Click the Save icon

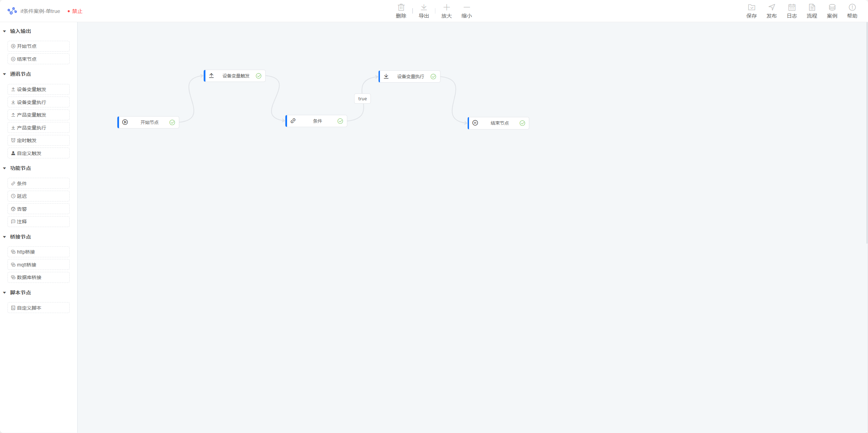[x=751, y=7]
